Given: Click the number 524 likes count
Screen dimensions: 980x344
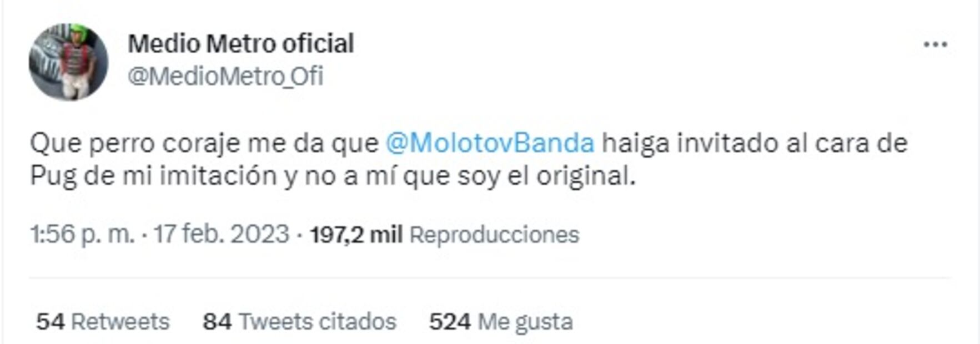Looking at the screenshot, I should pyautogui.click(x=450, y=321).
